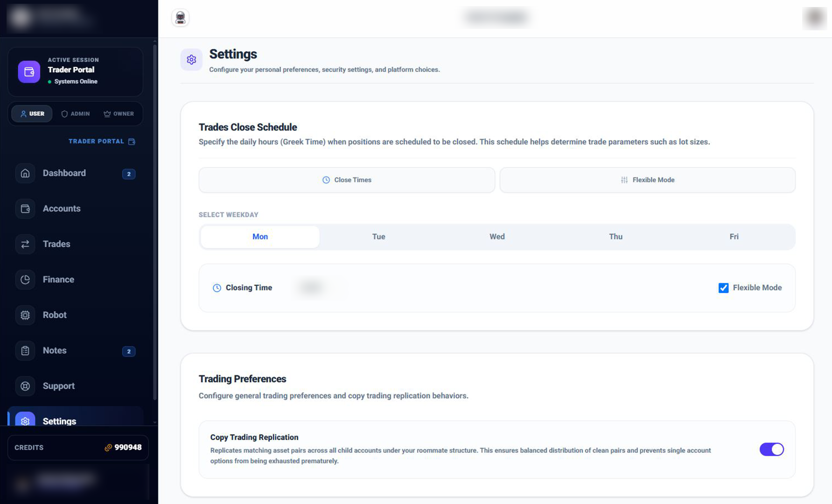Click the Settings gear icon in sidebar

click(x=25, y=420)
